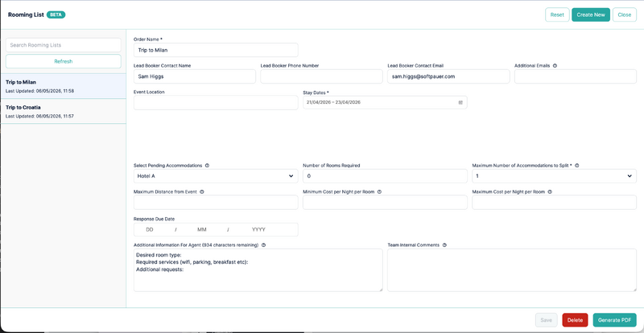
Task: Expand the Hotel A accommodations dropdown
Action: pos(216,176)
